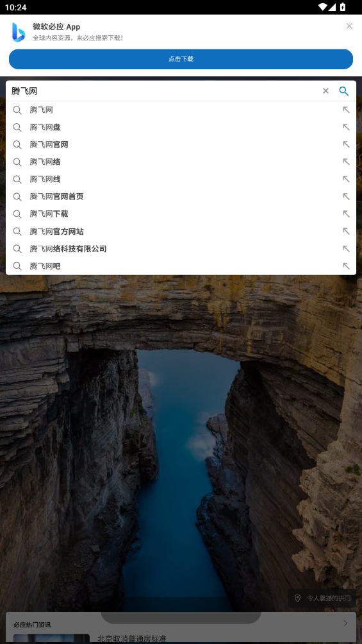Tap the news thumbnail under 必应热门资讯

[x=51, y=639]
